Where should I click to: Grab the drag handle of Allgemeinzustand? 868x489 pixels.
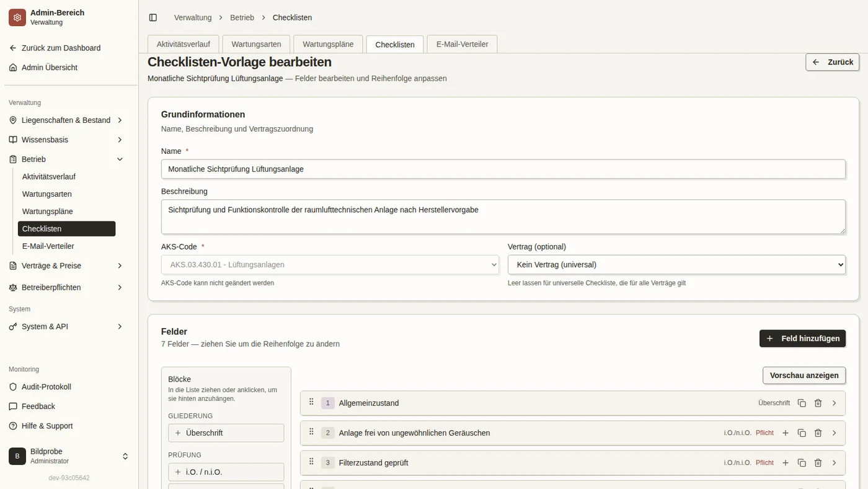click(311, 402)
